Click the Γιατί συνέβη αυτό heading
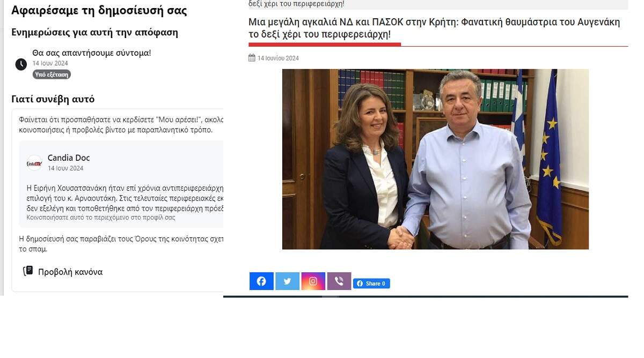The height and width of the screenshot is (358, 644). pos(53,99)
